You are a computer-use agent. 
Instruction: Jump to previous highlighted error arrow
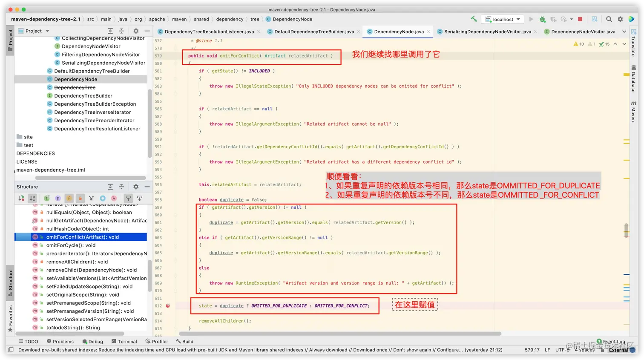tap(615, 44)
